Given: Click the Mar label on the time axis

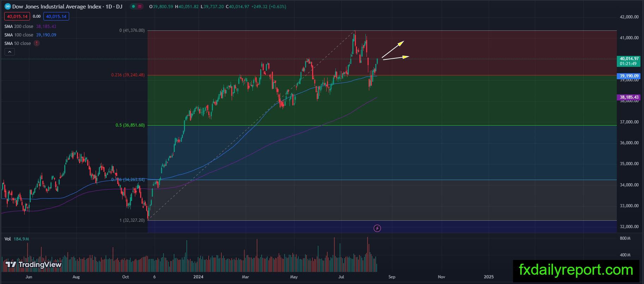Looking at the screenshot, I should [245, 277].
